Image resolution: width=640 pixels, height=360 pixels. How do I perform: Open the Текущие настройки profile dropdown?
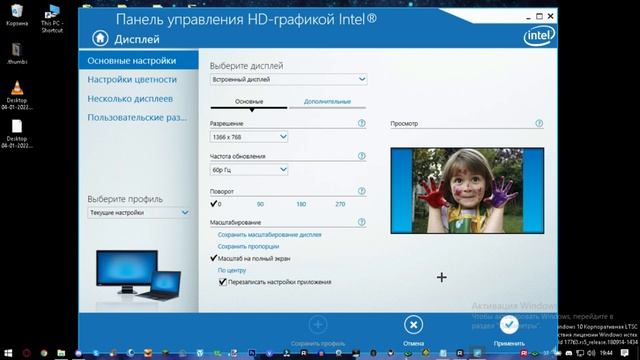pos(138,213)
